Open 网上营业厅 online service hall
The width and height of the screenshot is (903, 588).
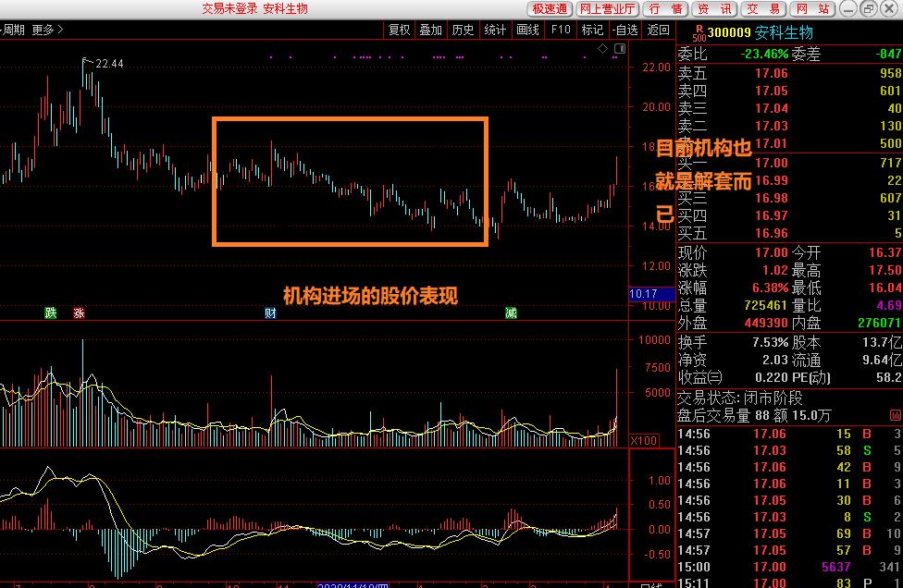608,8
